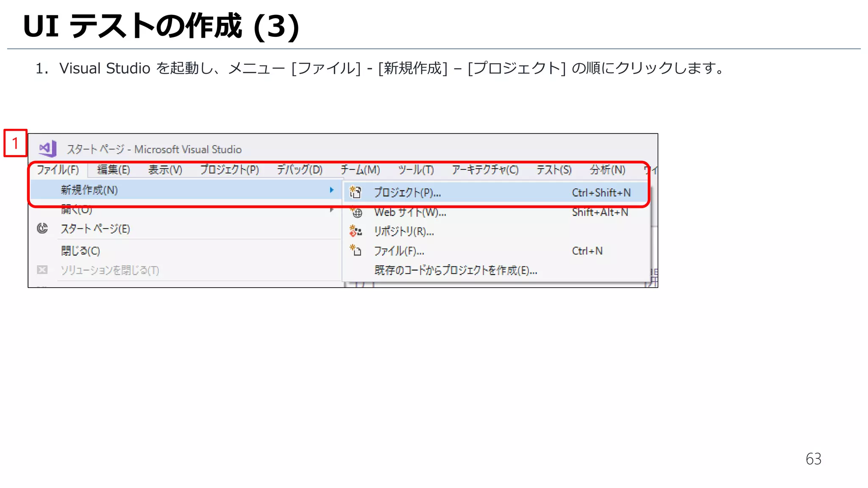Open the テスト(S) menu
The image size is (868, 488).
coord(554,170)
